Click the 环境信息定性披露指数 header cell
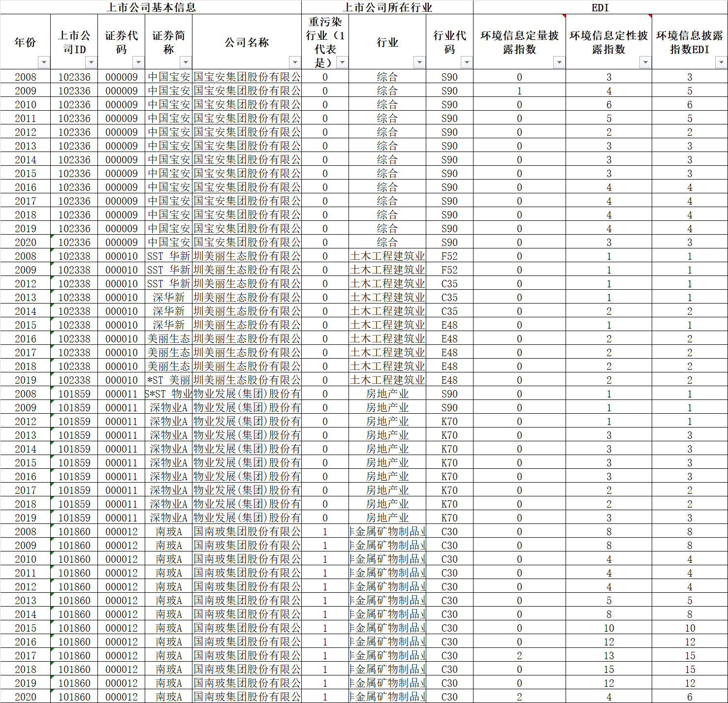Screen dimensions: 728x703 coord(609,42)
